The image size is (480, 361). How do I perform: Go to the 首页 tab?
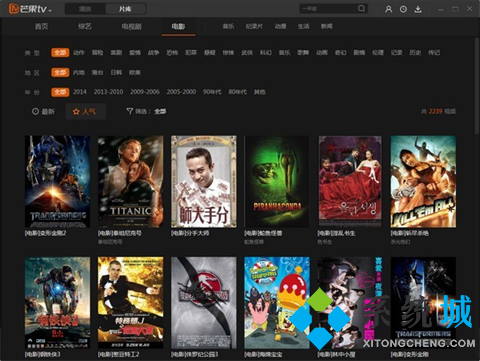click(42, 26)
